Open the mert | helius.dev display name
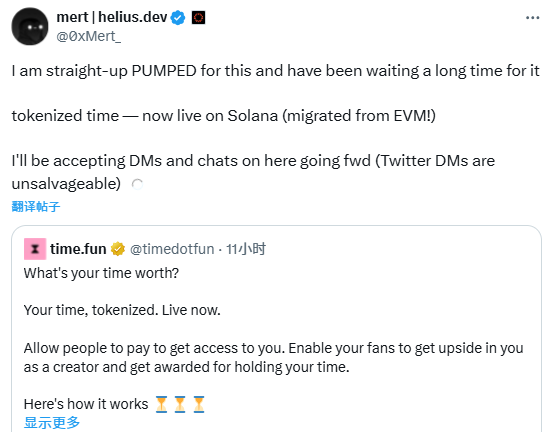 [112, 17]
